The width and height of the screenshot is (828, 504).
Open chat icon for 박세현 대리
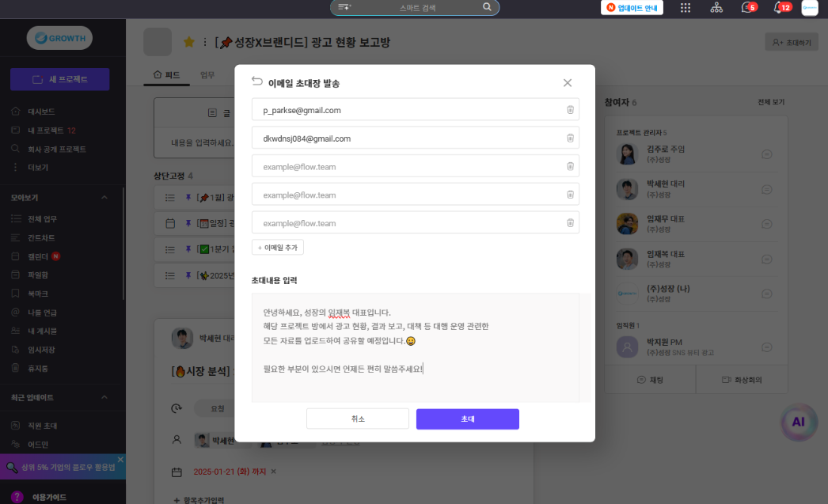tap(767, 189)
